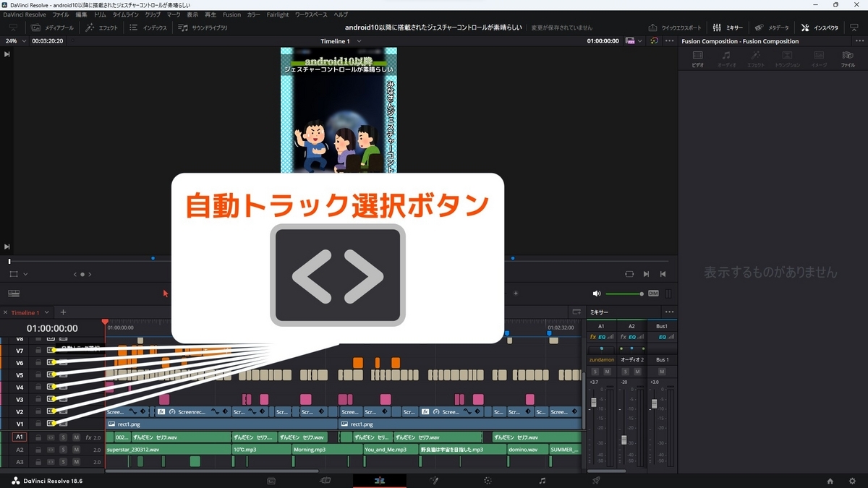Add a new timeline tab with the plus button
This screenshot has height=488, width=868.
[61, 312]
